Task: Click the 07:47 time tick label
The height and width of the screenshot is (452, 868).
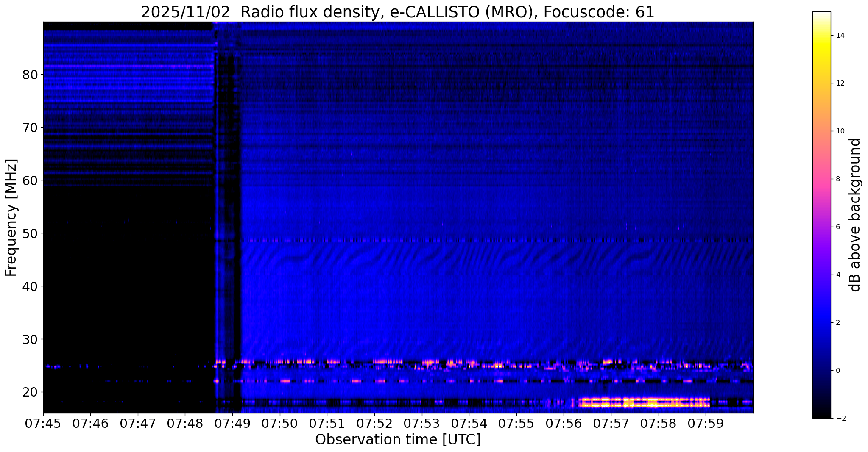Action: 137,423
